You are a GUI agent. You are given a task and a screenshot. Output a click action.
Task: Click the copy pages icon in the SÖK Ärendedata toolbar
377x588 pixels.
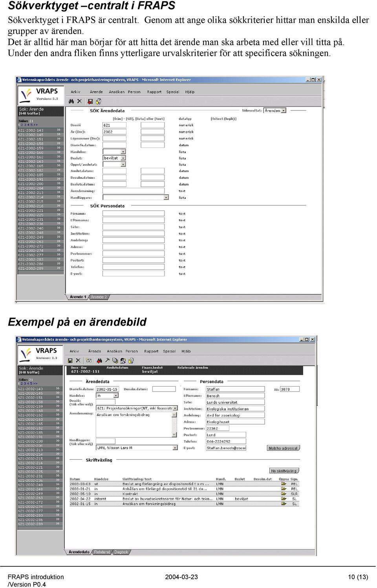click(98, 101)
